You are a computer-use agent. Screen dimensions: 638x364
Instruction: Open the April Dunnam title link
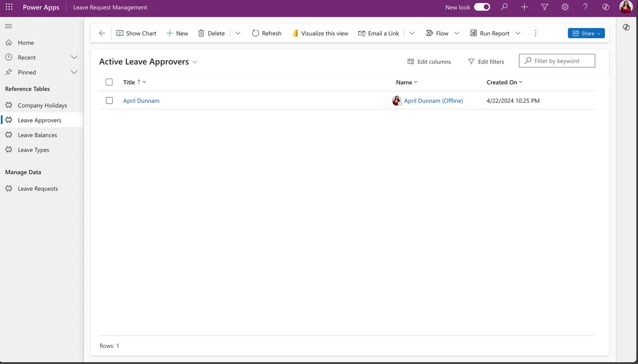(x=141, y=100)
